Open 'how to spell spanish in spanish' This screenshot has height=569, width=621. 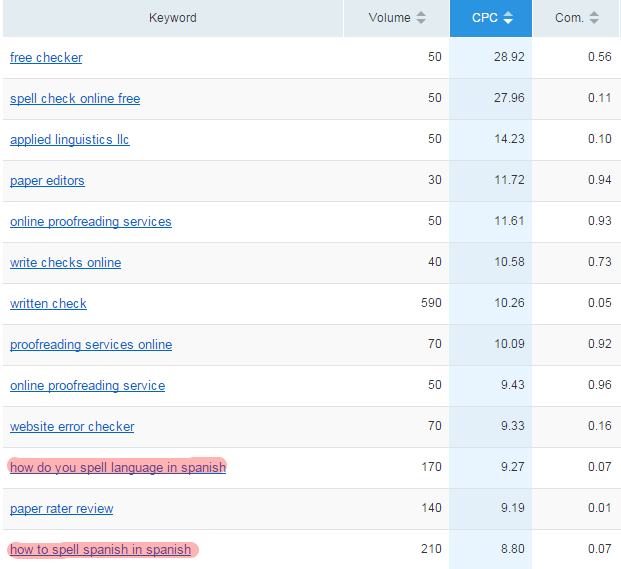100,550
